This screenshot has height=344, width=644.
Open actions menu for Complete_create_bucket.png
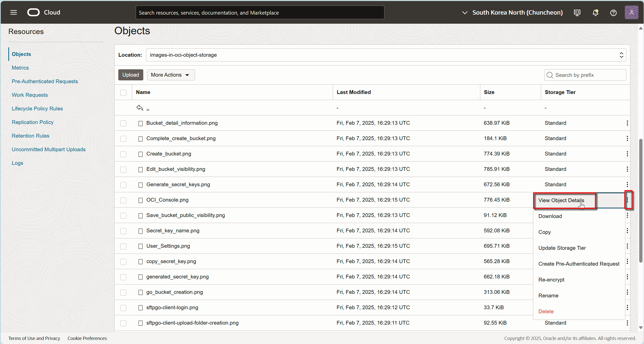(x=627, y=138)
